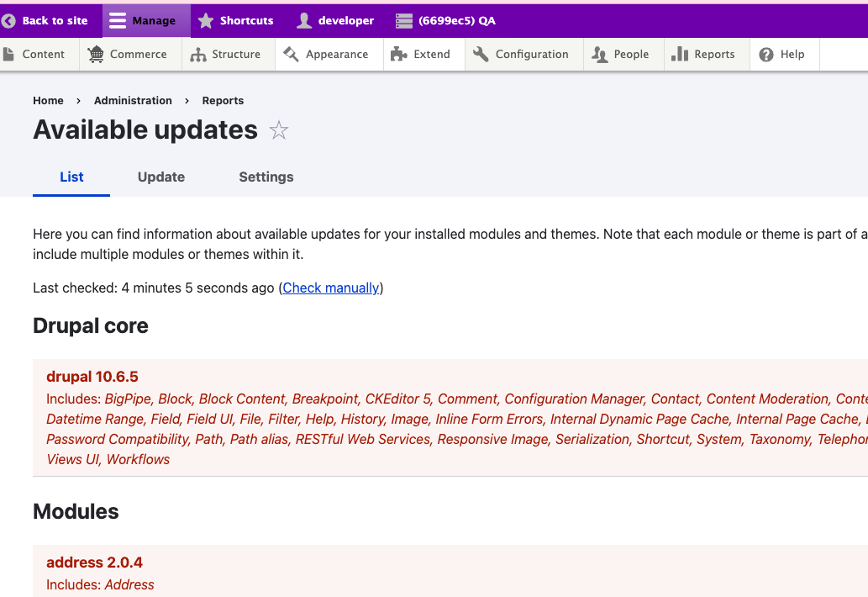The height and width of the screenshot is (597, 868).
Task: Open the Appearance admin menu
Action: [326, 55]
